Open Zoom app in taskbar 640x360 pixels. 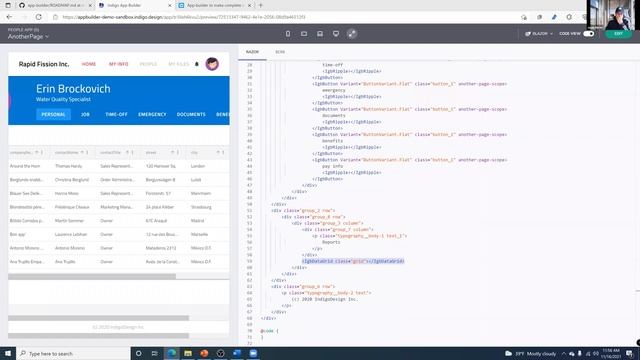point(253,353)
